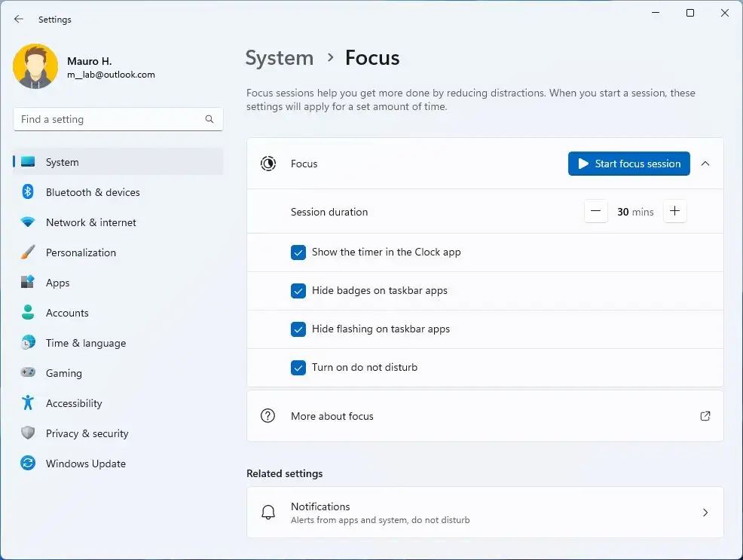This screenshot has width=743, height=560.
Task: Click System in the breadcrumb
Action: click(280, 58)
